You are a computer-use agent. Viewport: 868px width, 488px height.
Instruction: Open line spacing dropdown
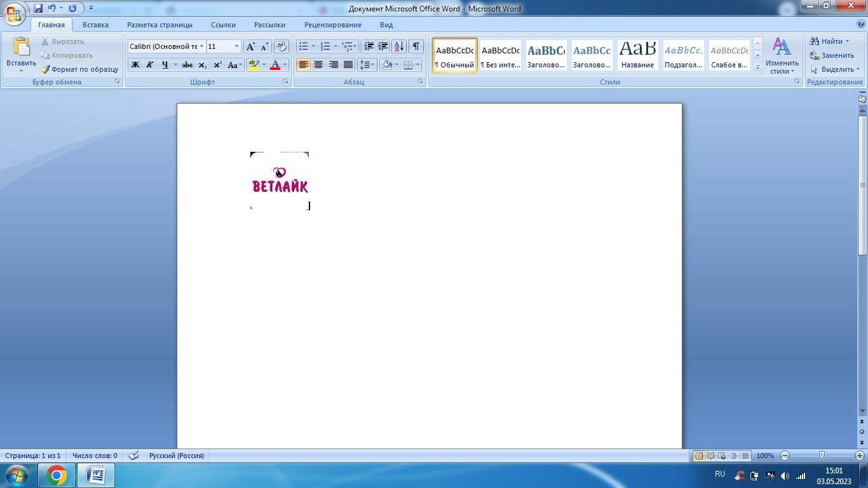pyautogui.click(x=367, y=65)
